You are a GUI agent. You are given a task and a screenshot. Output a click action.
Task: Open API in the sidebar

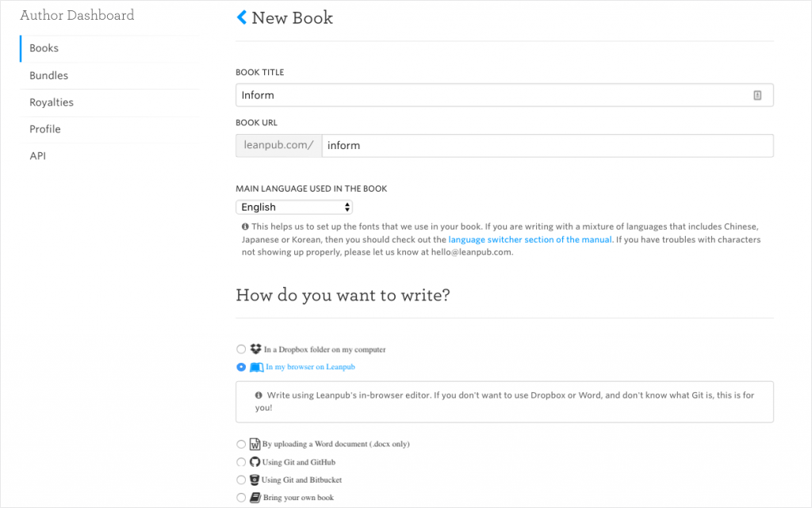tap(109, 156)
